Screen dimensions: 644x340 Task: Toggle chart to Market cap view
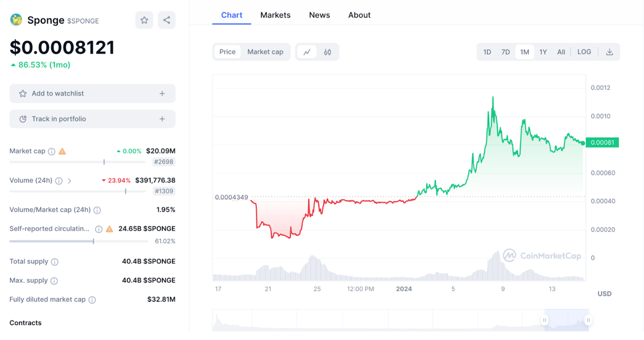tap(265, 52)
